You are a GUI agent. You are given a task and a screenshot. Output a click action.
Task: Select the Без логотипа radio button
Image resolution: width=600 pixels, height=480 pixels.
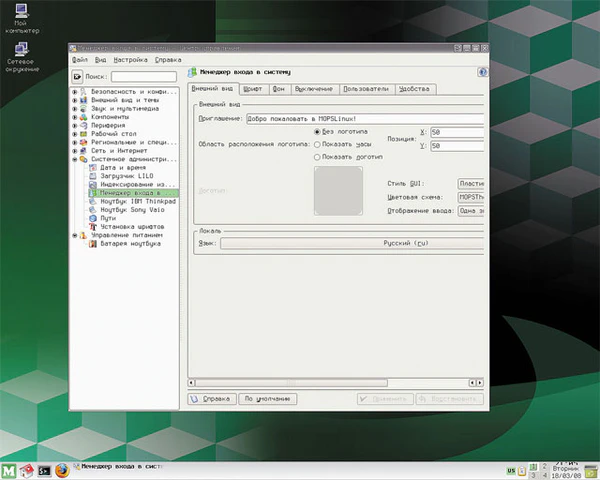tap(318, 131)
